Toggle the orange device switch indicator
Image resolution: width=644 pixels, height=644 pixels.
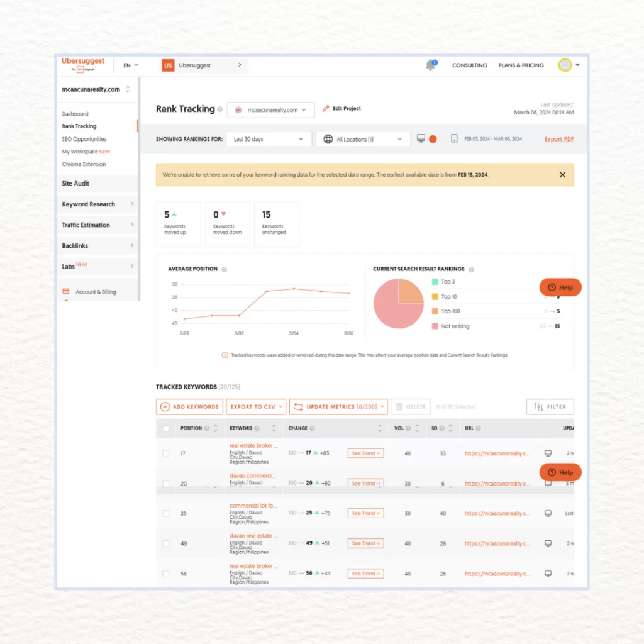pyautogui.click(x=433, y=139)
